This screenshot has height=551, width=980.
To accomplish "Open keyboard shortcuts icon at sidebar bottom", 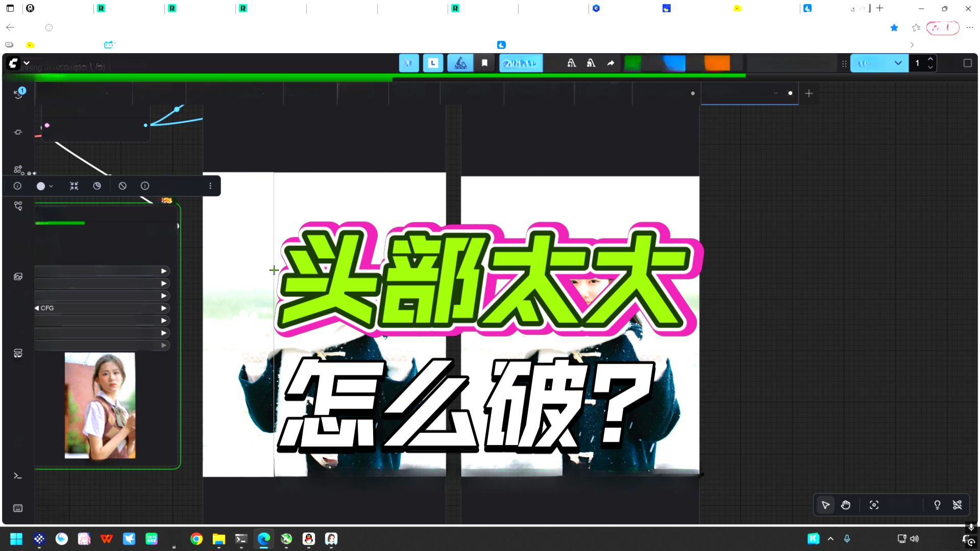I will (x=18, y=508).
